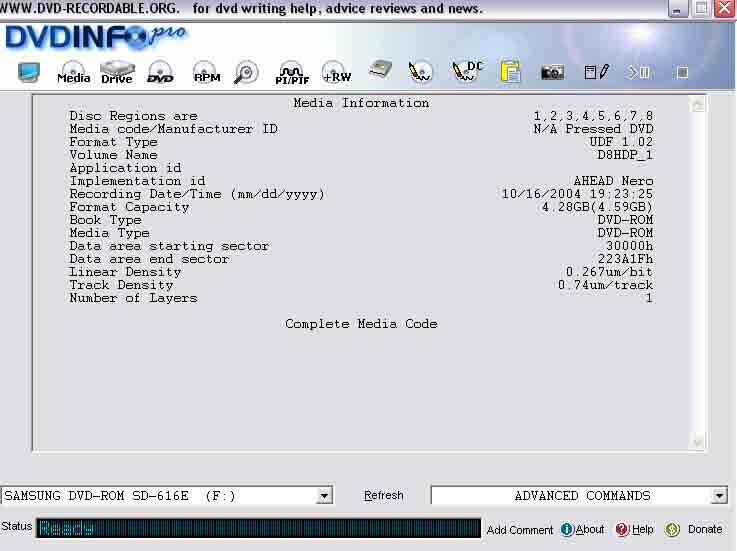Open the +RW disc tool

coord(337,72)
